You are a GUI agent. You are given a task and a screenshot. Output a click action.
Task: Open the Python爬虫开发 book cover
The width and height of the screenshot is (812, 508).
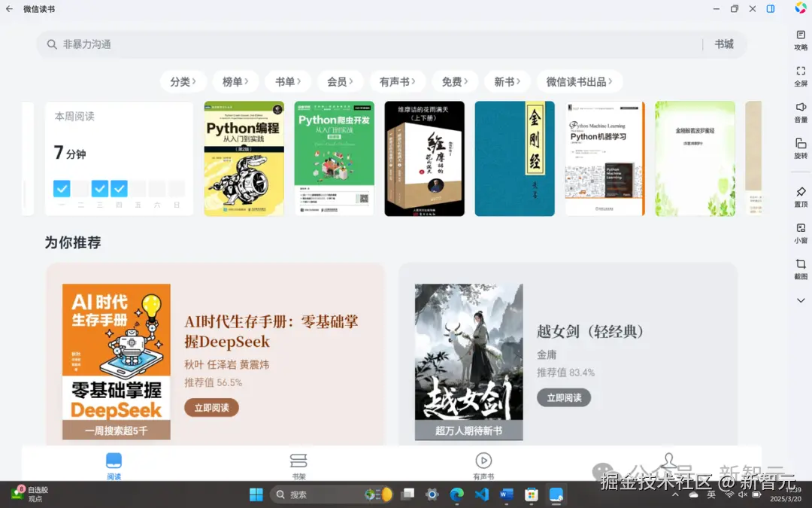(334, 159)
